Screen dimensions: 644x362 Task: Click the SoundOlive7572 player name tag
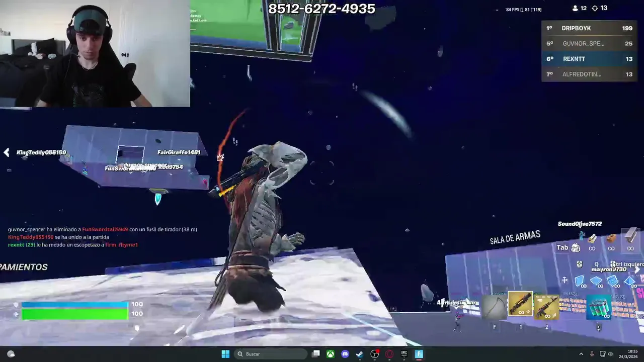pyautogui.click(x=580, y=224)
